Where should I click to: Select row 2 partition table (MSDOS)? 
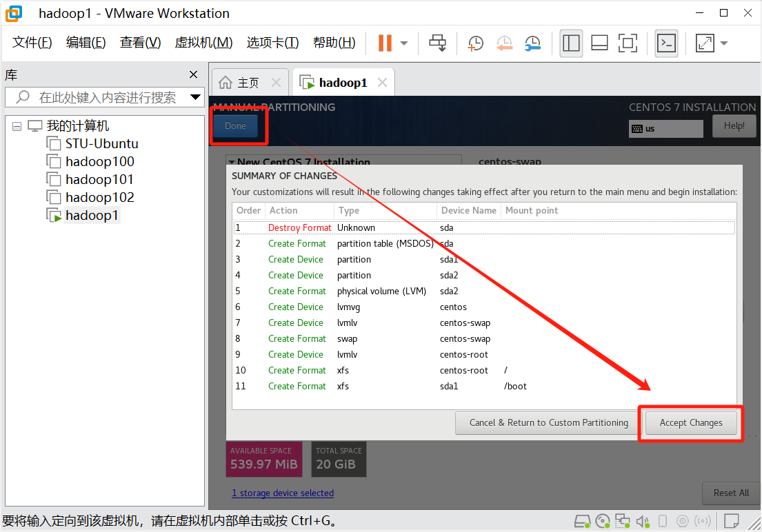coord(484,243)
